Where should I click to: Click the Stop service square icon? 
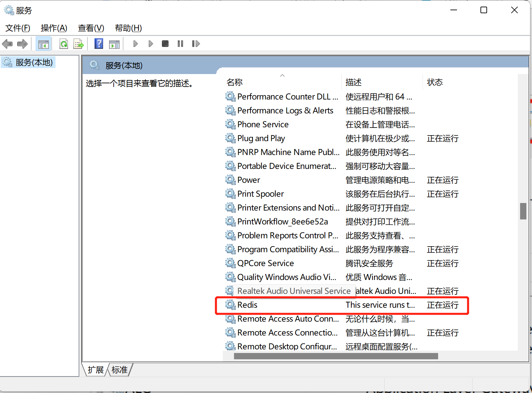[165, 44]
